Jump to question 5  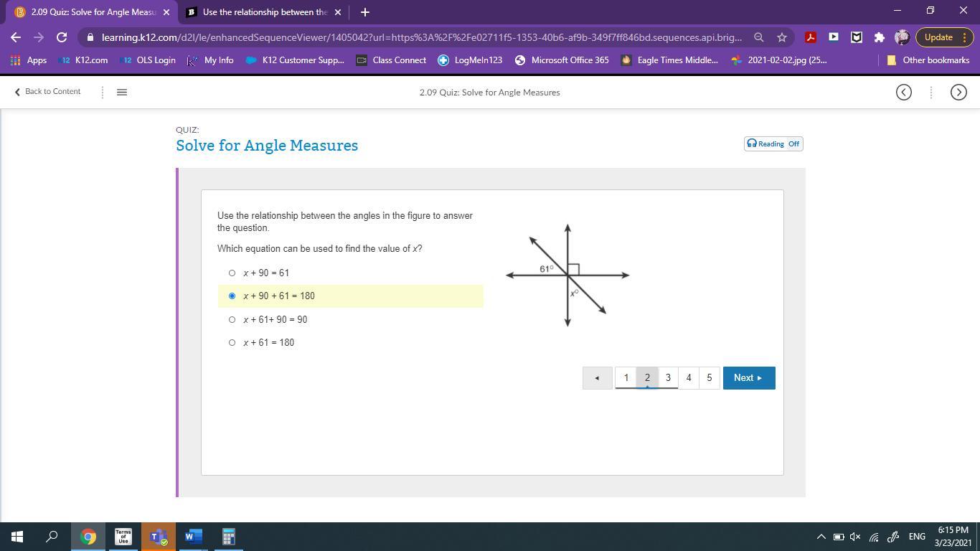(x=710, y=378)
